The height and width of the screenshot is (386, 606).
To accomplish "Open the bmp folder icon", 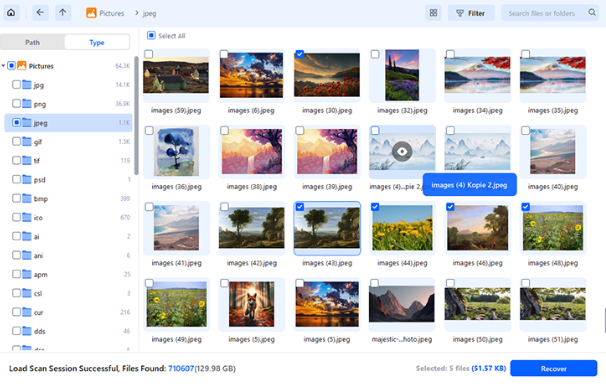I will coord(27,198).
